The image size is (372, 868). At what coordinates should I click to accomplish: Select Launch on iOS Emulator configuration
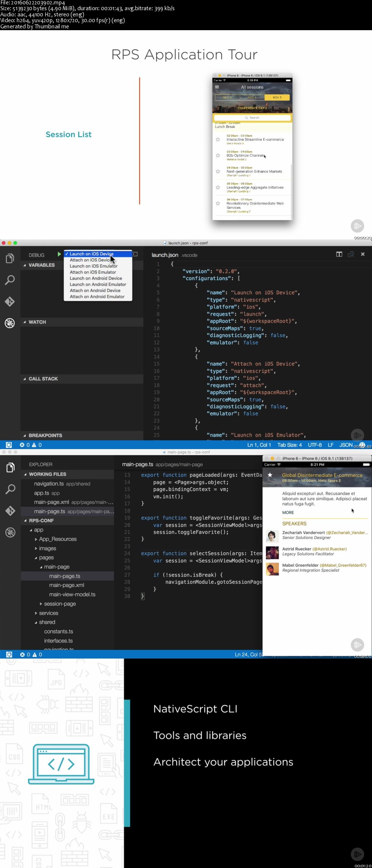pos(98,266)
